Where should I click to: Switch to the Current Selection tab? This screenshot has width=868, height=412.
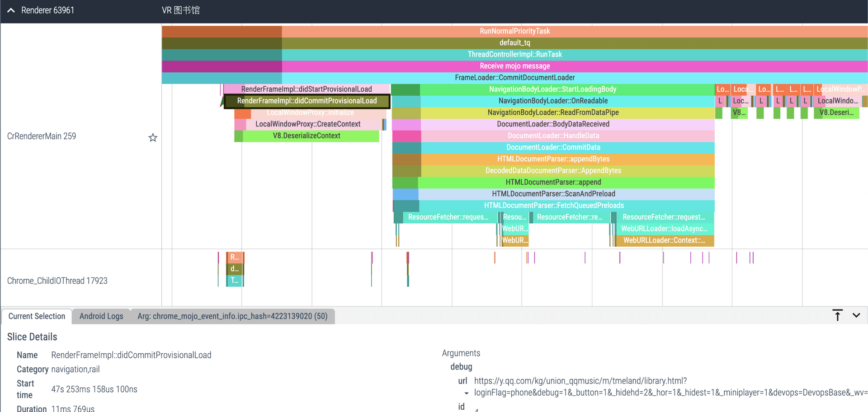pyautogui.click(x=37, y=316)
